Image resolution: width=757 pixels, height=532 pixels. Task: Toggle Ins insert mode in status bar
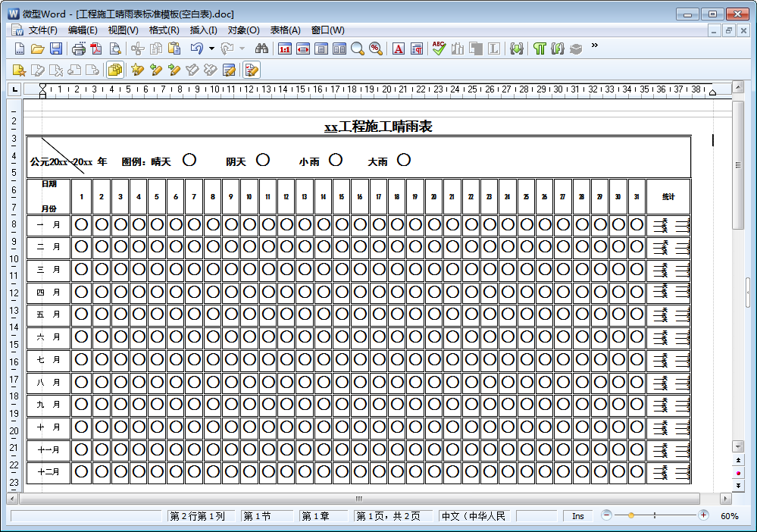click(x=578, y=516)
